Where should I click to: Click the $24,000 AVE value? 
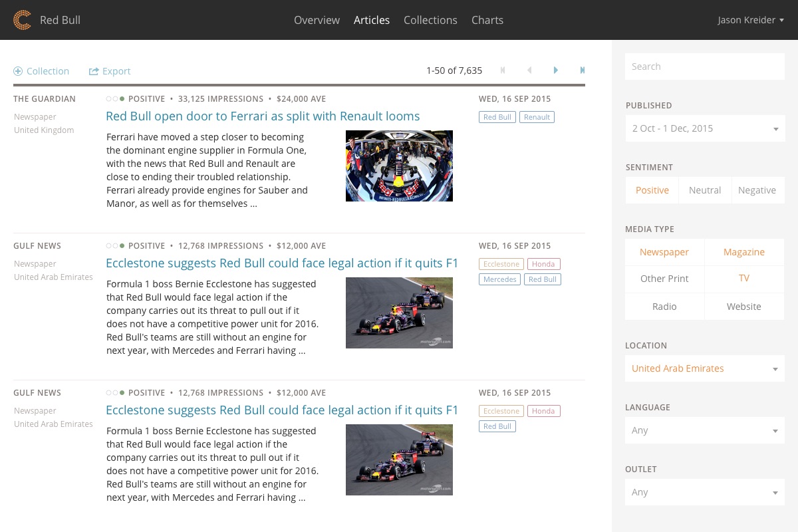coord(301,99)
